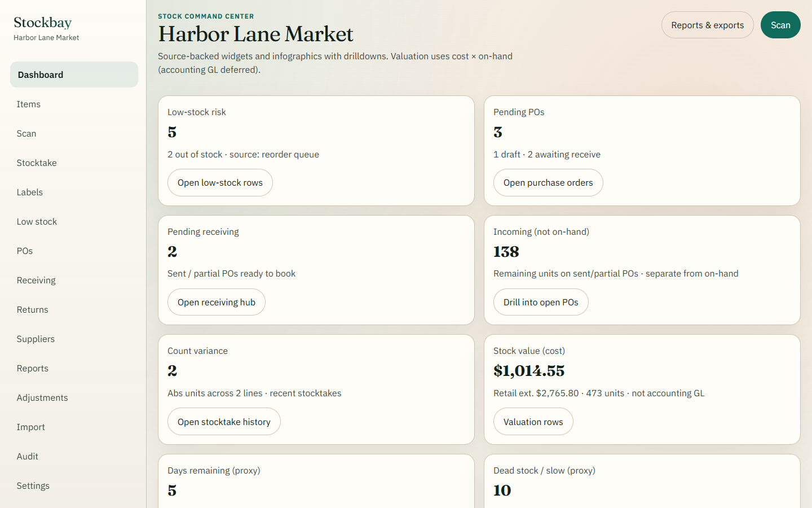Open the Dashboard sidebar item
The image size is (812, 508).
(x=74, y=75)
